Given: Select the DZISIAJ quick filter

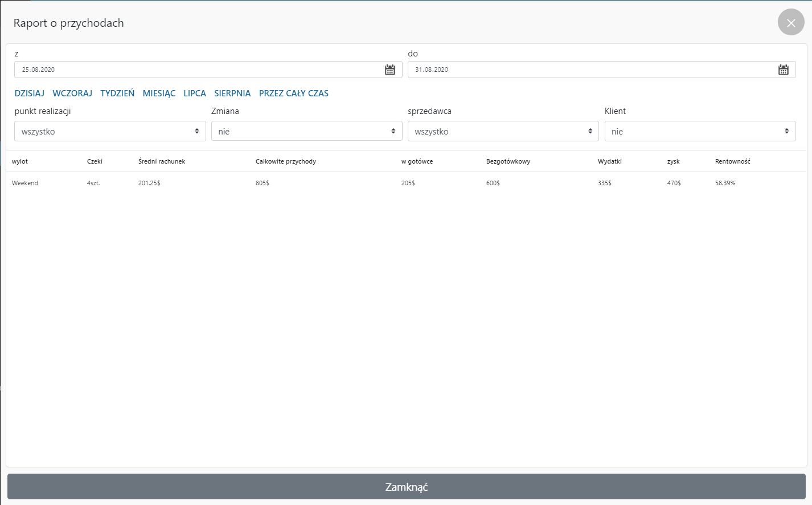Looking at the screenshot, I should point(30,93).
